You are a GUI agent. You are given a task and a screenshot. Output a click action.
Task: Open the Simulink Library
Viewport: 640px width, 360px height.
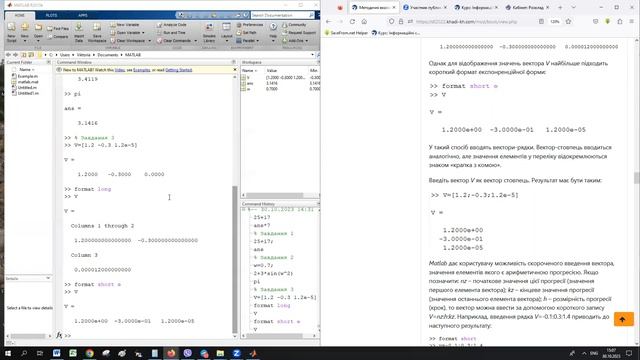(x=209, y=33)
